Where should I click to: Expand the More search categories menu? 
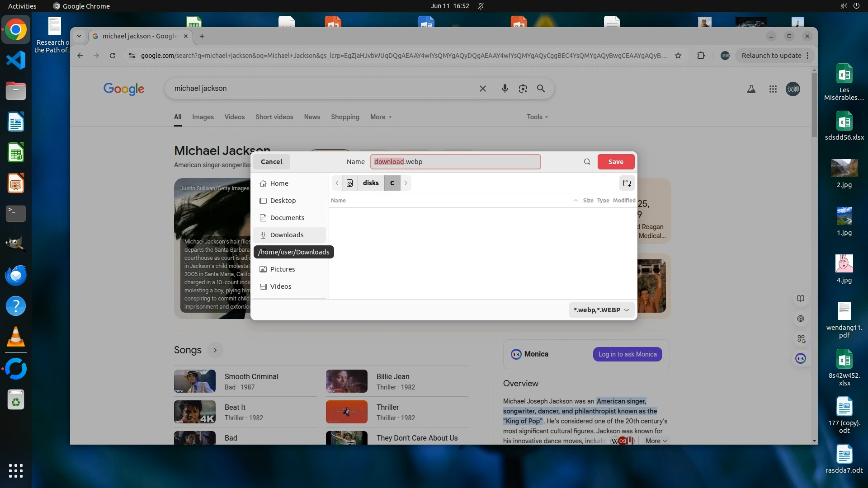click(x=381, y=117)
